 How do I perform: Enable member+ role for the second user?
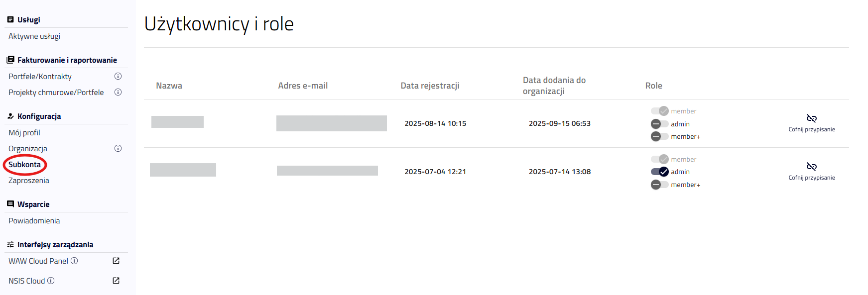659,184
